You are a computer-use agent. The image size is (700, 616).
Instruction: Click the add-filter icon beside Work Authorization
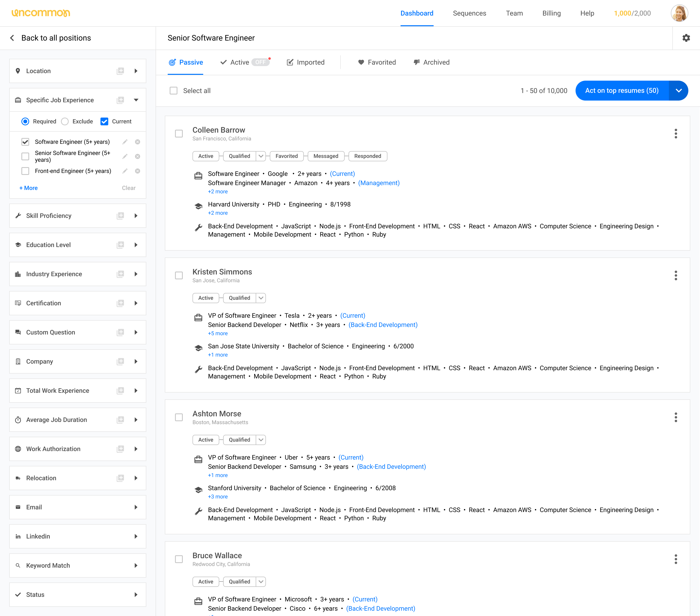120,449
